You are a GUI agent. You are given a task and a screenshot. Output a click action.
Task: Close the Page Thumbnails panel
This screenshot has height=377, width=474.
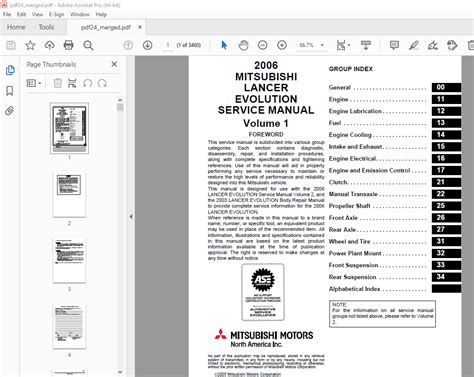pyautogui.click(x=114, y=64)
